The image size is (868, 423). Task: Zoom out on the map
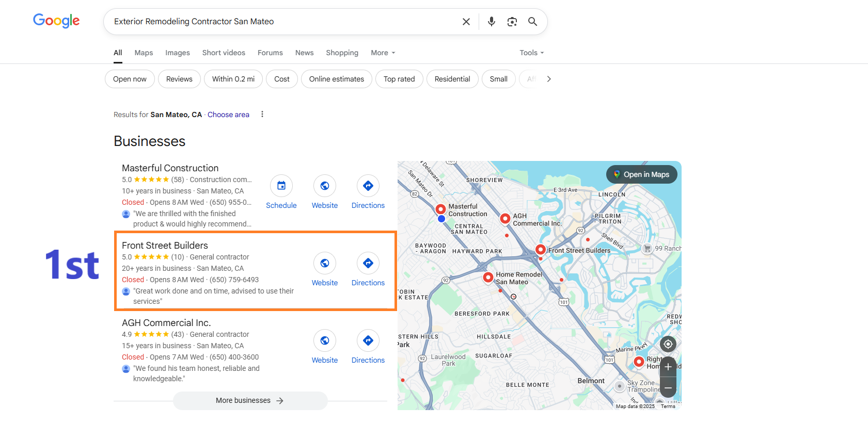coord(668,387)
